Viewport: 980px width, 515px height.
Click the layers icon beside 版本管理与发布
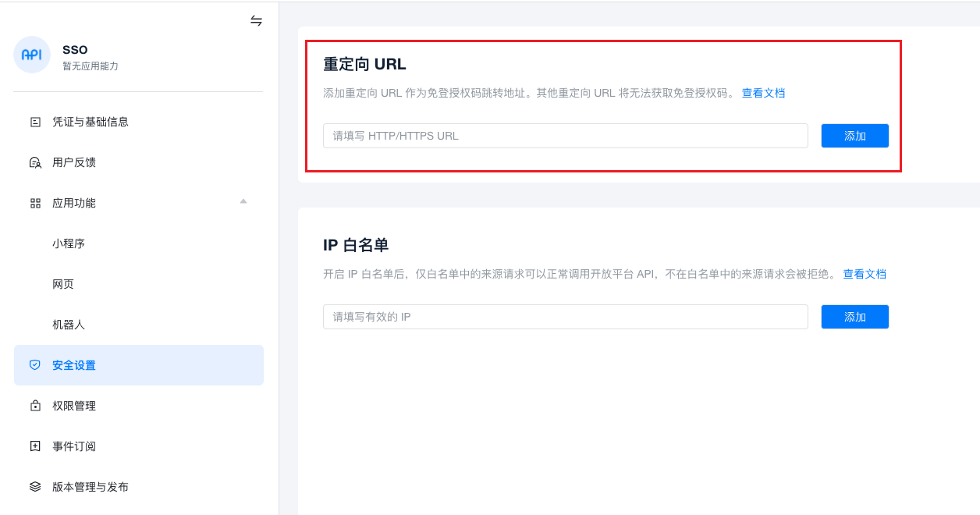pyautogui.click(x=35, y=487)
